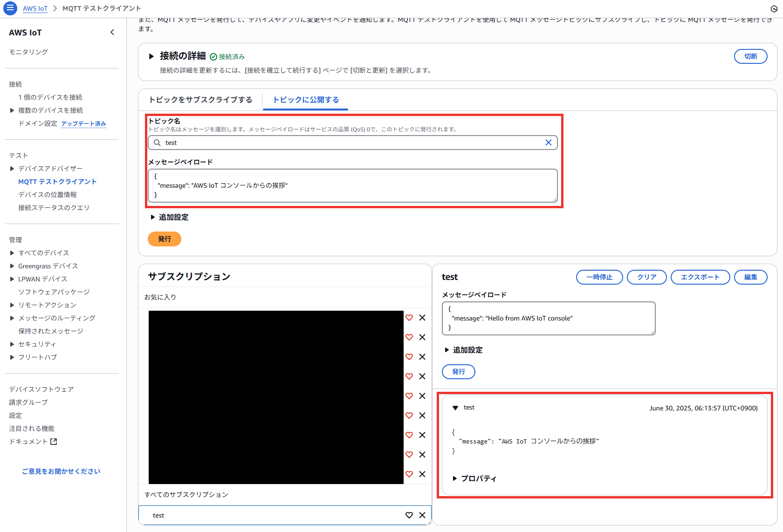
Task: Expand デバイスアドバイザー in the sidebar
Action: coord(12,169)
